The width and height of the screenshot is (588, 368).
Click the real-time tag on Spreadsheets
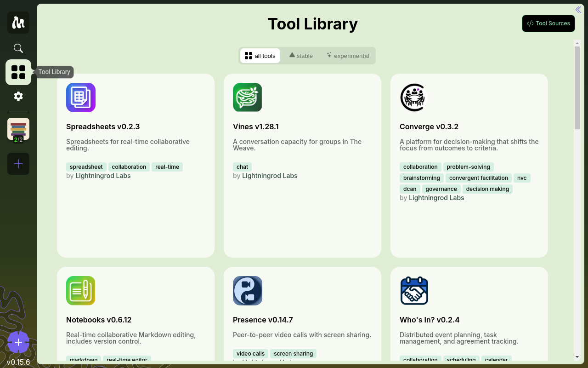[x=167, y=167]
